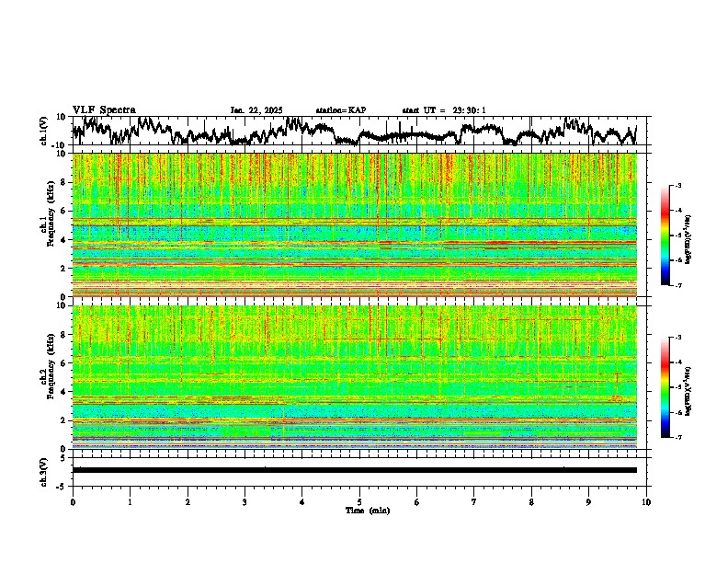Click tick label "4" on the Time axis
This screenshot has height=563, width=728.
point(302,502)
